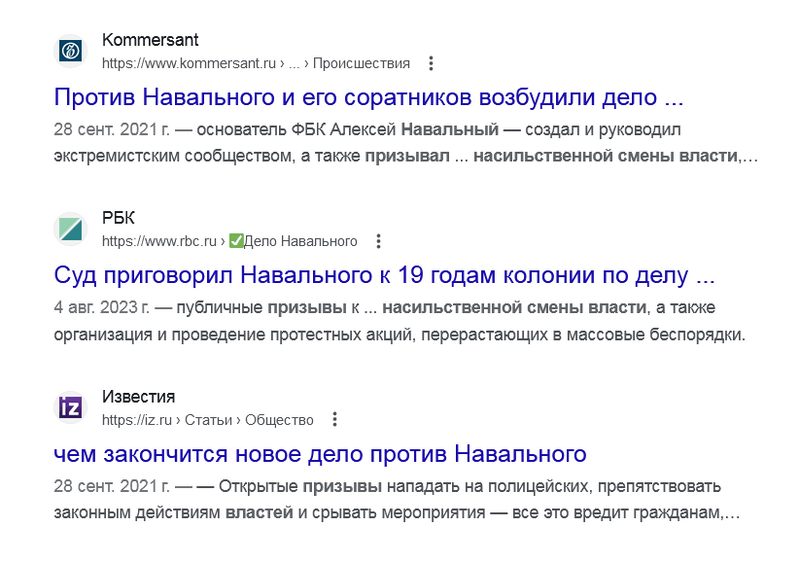The image size is (800, 566).
Task: Click the rbc.ru URL breadcrumb
Action: (160, 241)
